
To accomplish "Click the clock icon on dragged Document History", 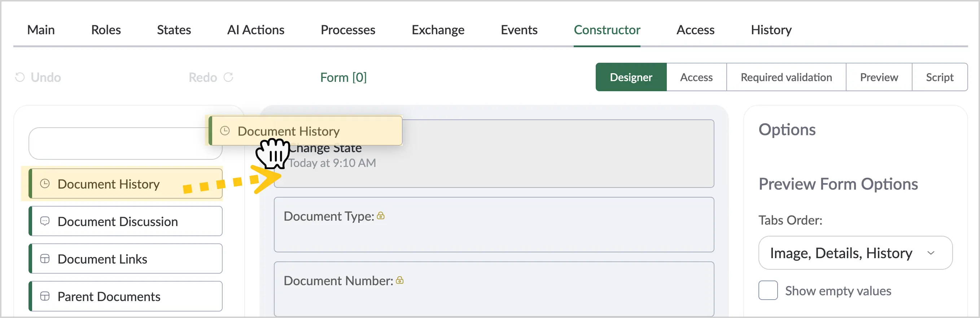I will tap(225, 131).
